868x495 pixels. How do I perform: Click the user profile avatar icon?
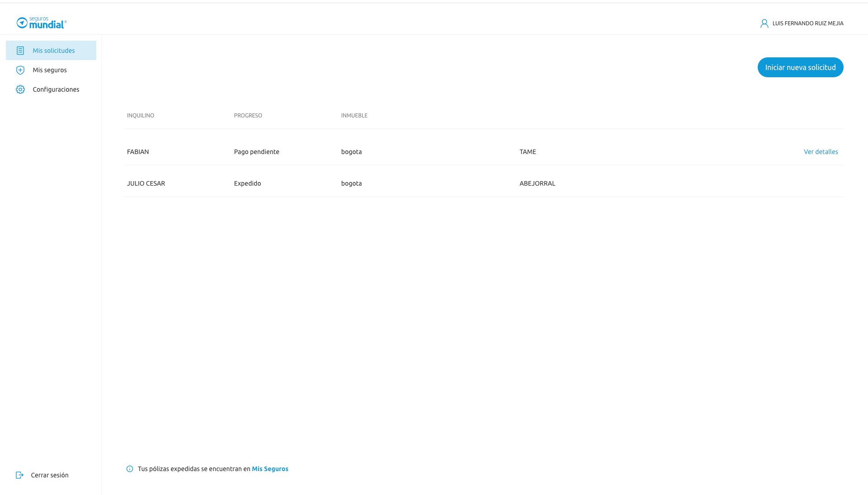pyautogui.click(x=764, y=23)
